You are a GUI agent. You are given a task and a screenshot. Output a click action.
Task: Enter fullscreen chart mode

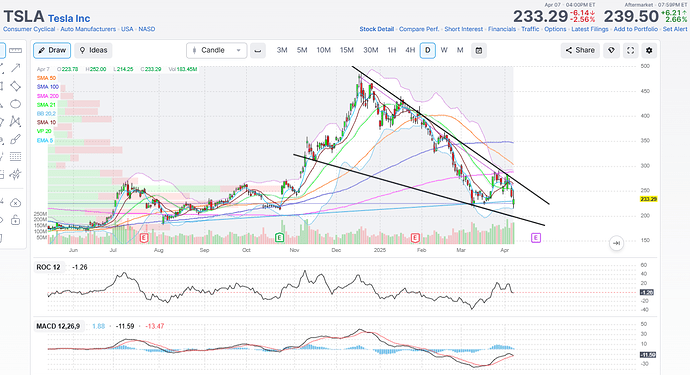(x=631, y=51)
